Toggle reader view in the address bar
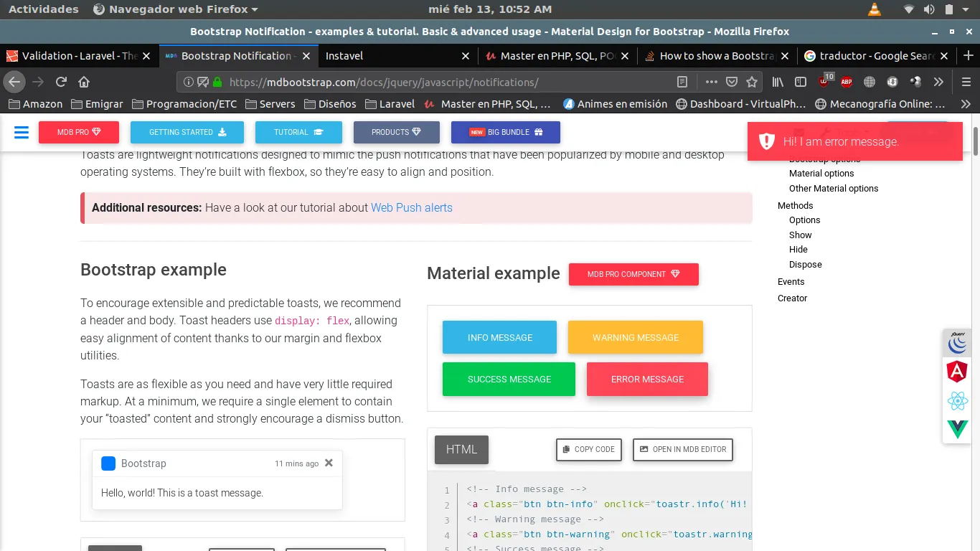This screenshot has width=980, height=551. 682,82
